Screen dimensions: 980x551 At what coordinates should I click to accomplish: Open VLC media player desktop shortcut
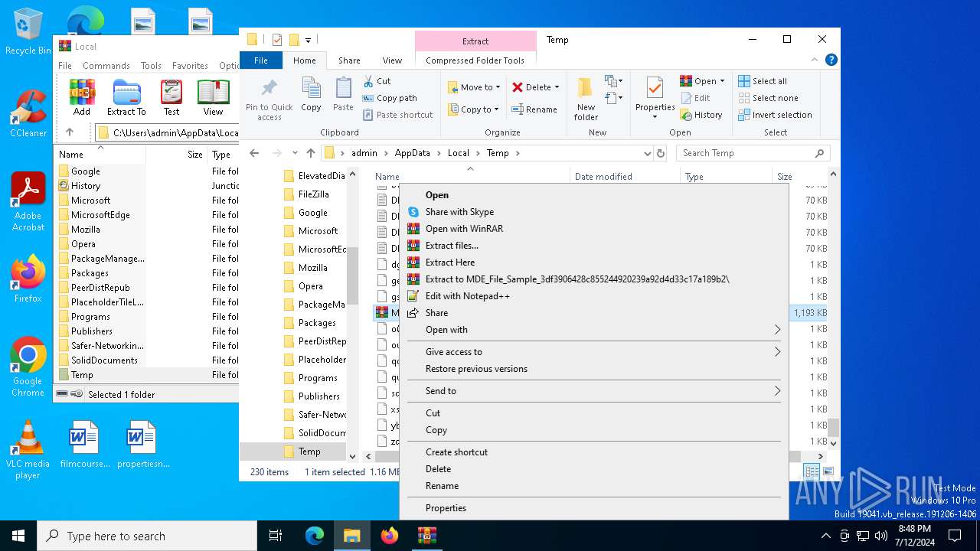click(x=28, y=450)
